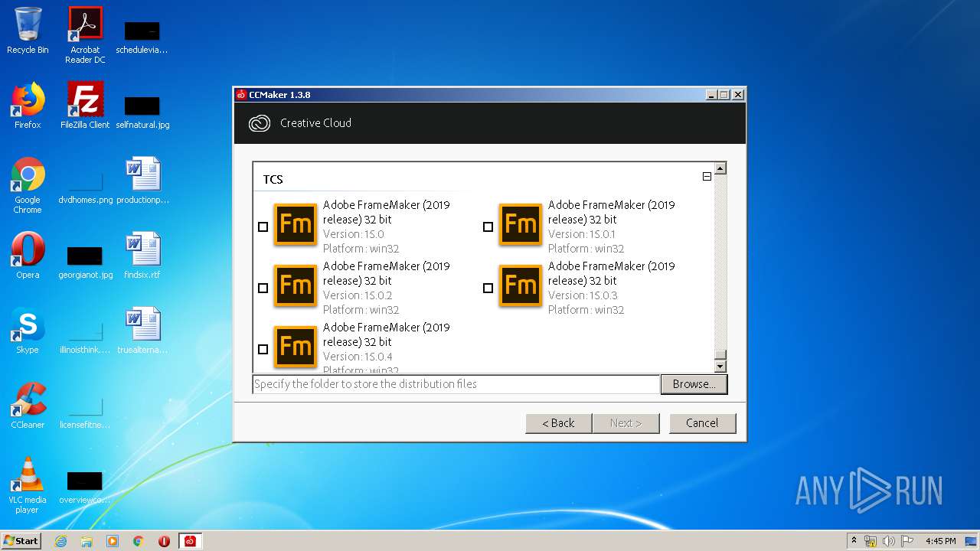Tick checkbox for FrameMaker version 15.0.2

click(263, 289)
